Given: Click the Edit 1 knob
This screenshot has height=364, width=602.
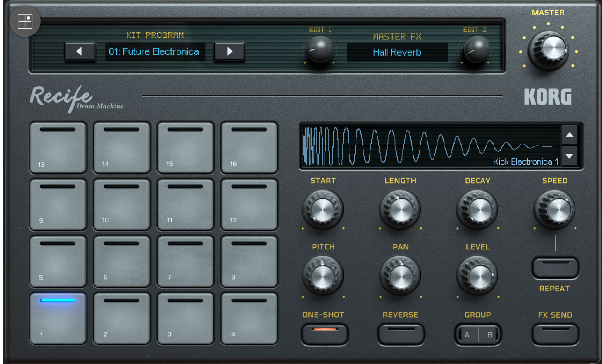Looking at the screenshot, I should coord(320,49).
